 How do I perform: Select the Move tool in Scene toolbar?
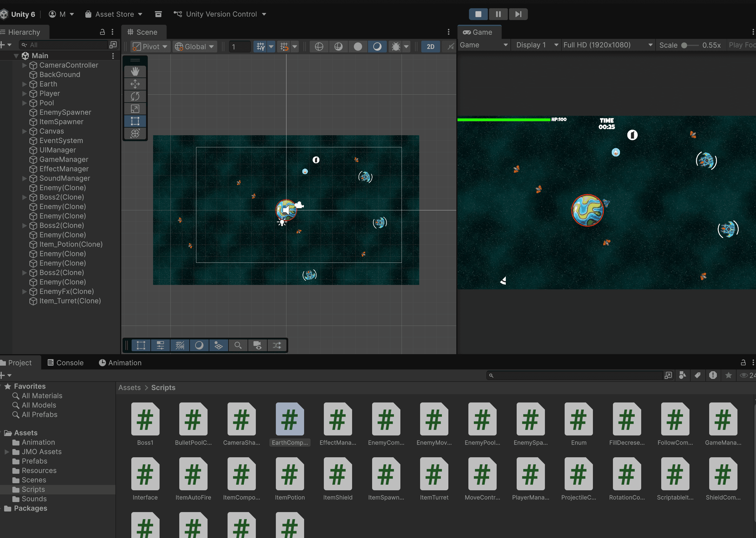pos(135,84)
